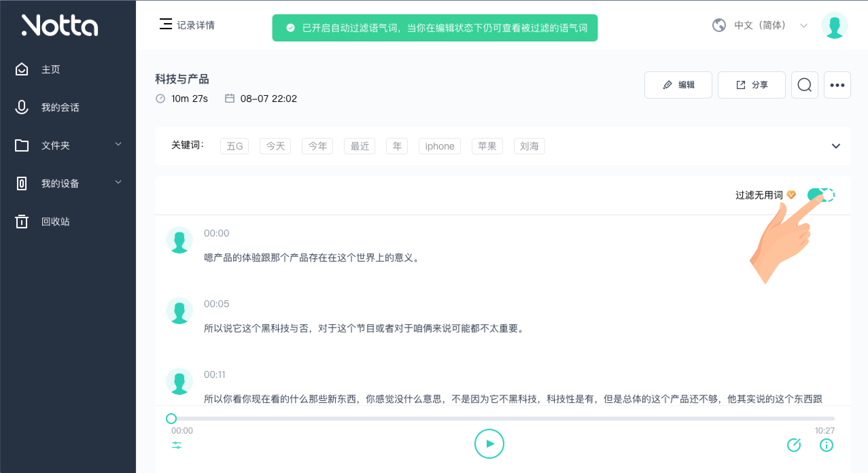Click the search magnifier icon
This screenshot has width=868, height=473.
pos(804,85)
